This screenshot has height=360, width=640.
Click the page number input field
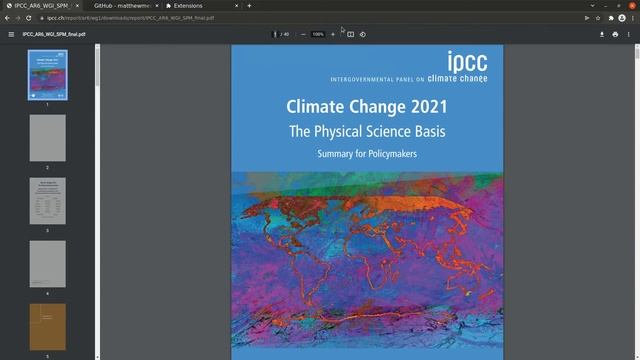pyautogui.click(x=275, y=34)
